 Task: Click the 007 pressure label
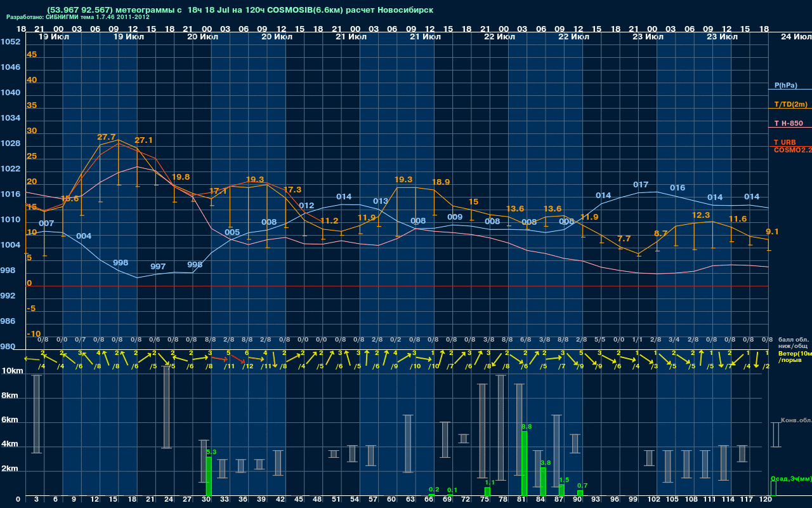click(46, 223)
